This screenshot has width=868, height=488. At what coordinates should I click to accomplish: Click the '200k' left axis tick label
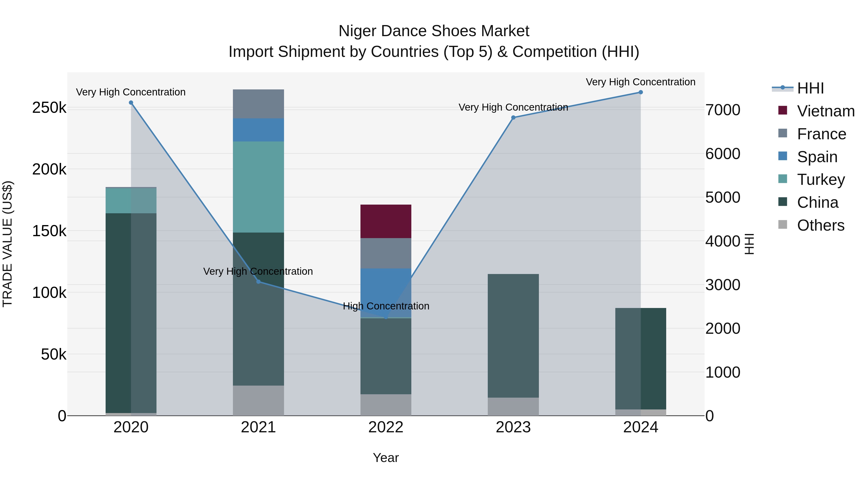click(x=49, y=169)
